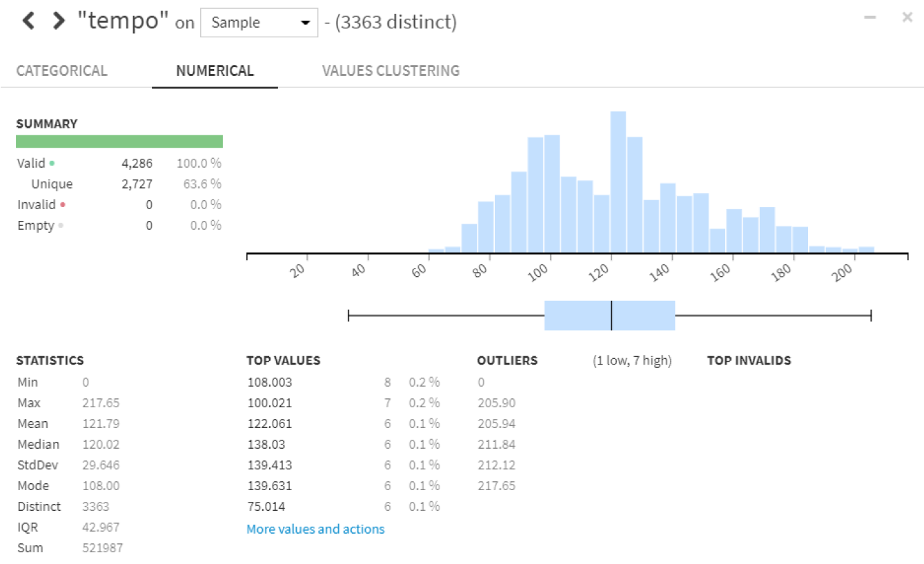Viewport: 924px width, 564px height.
Task: Select top value 139.413
Action: coord(269,465)
